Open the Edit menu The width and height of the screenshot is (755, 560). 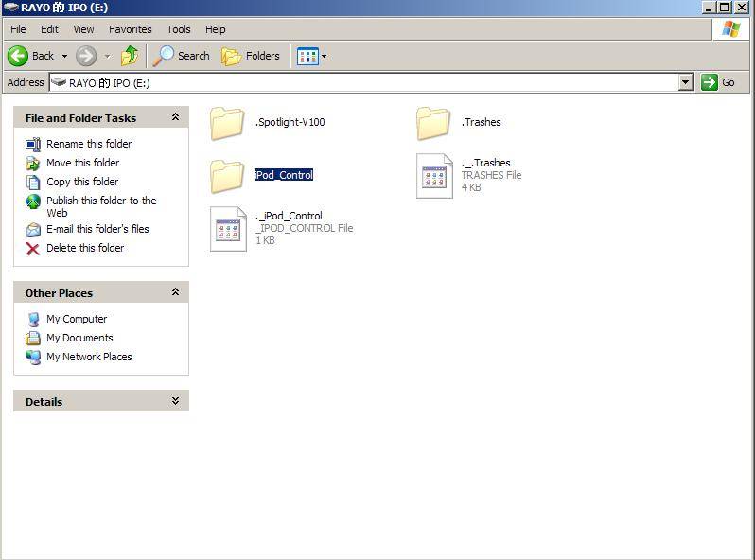(x=49, y=29)
